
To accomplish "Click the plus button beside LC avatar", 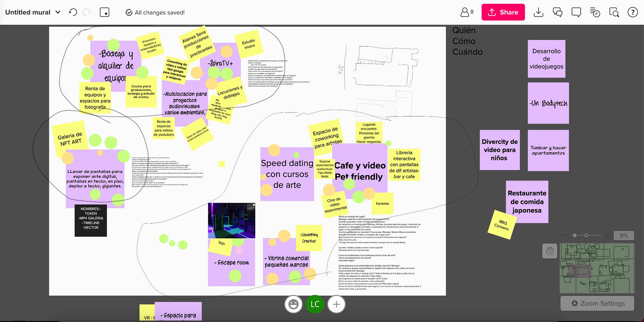I will (336, 304).
